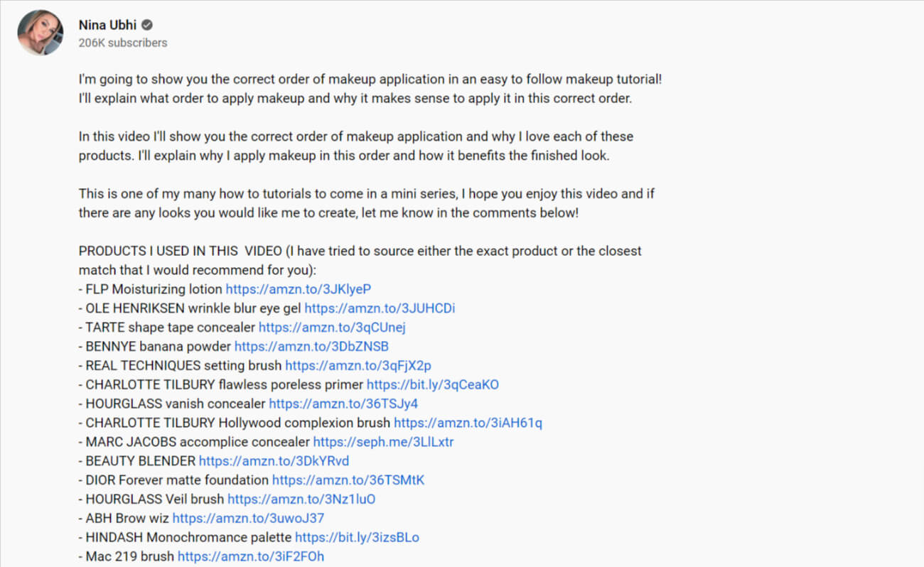Follow the DIOR Forever matte foundation link
Image resolution: width=924 pixels, height=567 pixels.
(348, 481)
